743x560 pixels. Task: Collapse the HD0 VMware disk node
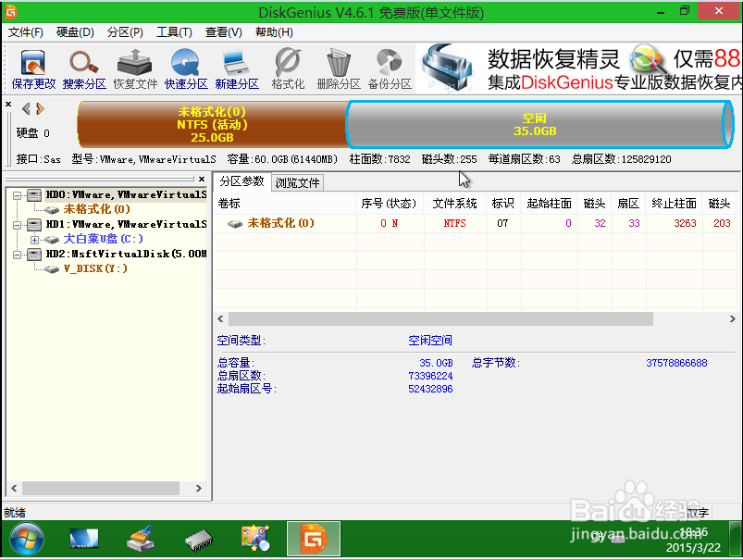tap(17, 195)
